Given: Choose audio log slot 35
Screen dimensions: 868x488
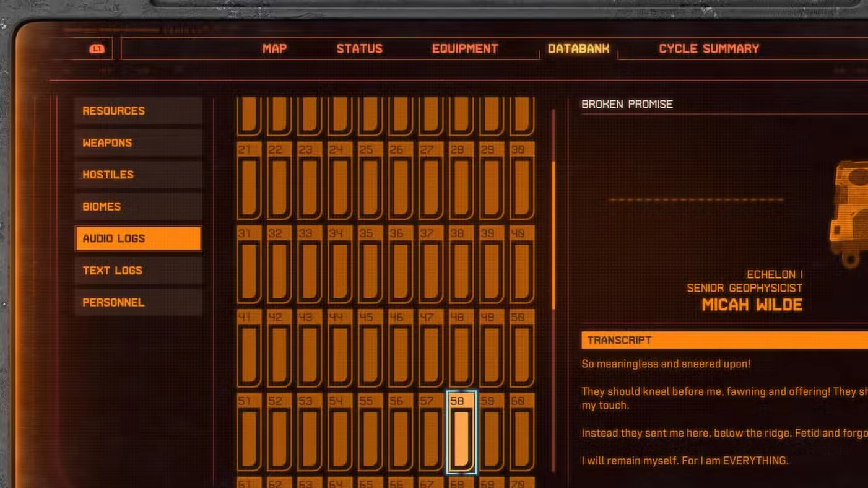Looking at the screenshot, I should tap(370, 265).
